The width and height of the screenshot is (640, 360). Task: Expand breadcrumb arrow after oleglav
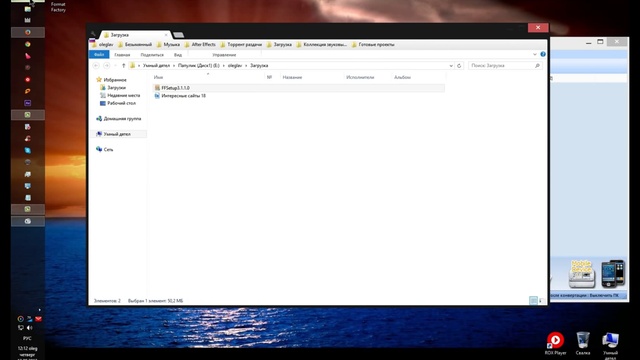pyautogui.click(x=246, y=66)
